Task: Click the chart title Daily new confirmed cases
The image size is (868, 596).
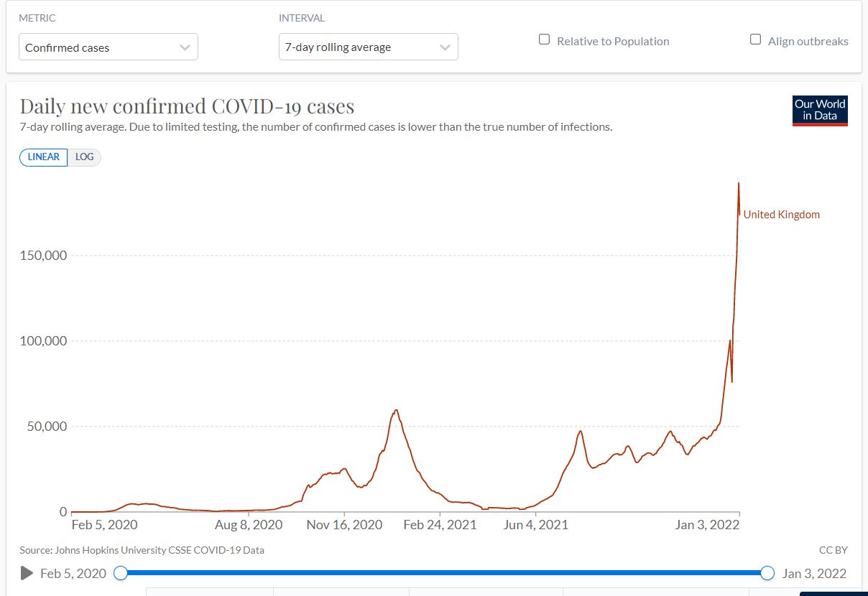Action: click(x=187, y=106)
